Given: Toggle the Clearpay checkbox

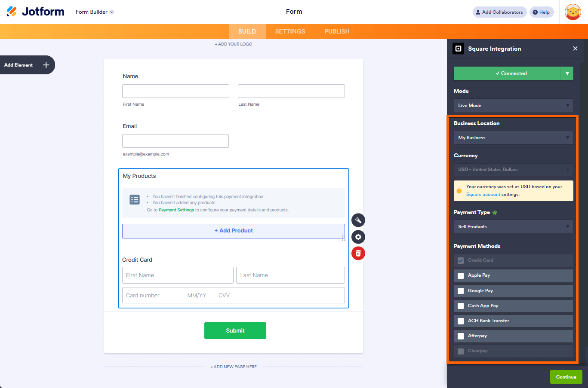Looking at the screenshot, I should point(461,351).
